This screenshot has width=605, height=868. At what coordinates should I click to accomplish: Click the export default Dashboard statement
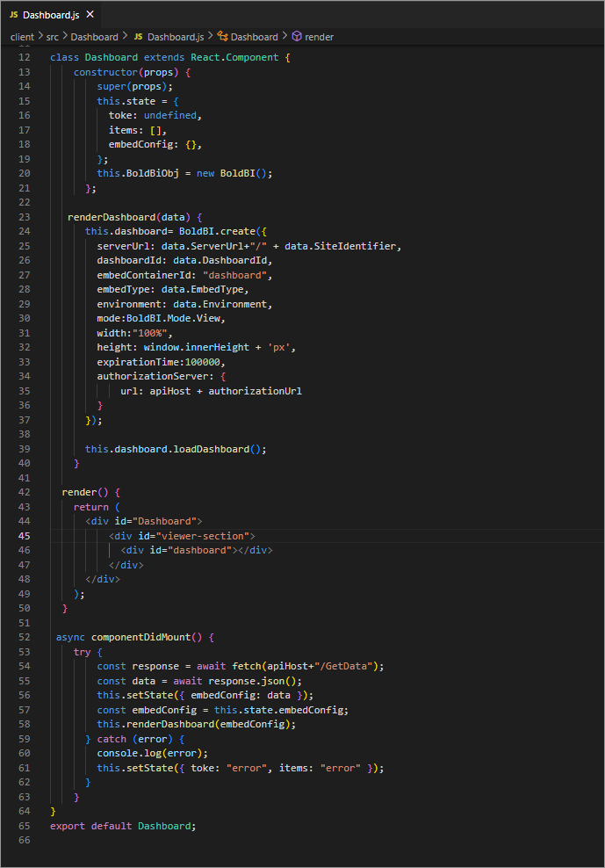click(123, 826)
